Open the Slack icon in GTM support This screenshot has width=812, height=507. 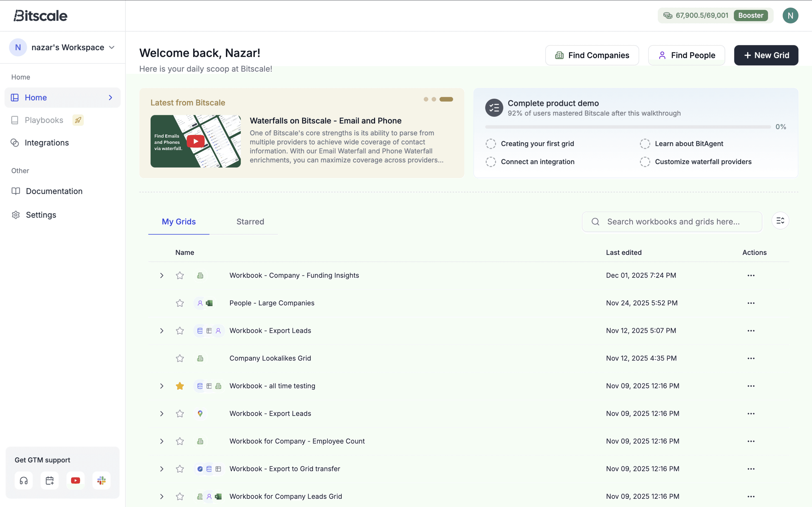(101, 480)
